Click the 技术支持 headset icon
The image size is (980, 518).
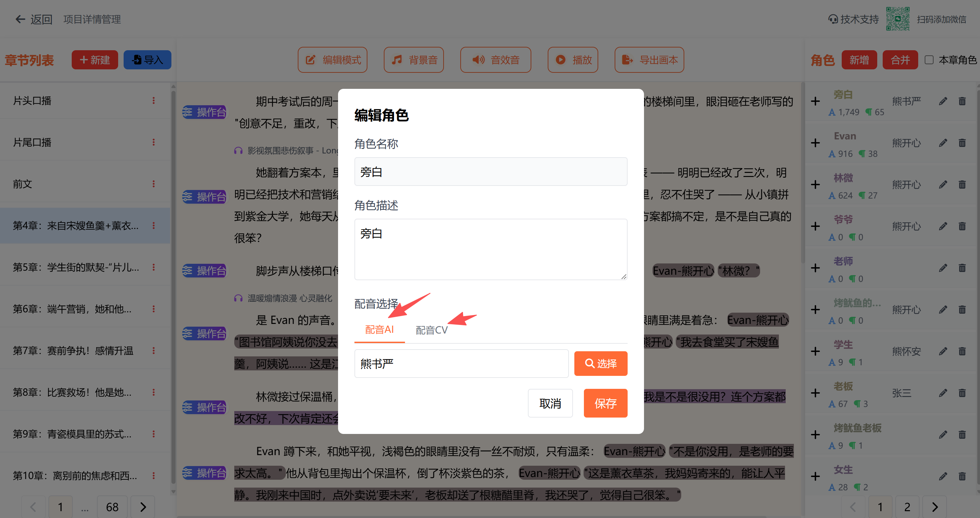tap(833, 19)
